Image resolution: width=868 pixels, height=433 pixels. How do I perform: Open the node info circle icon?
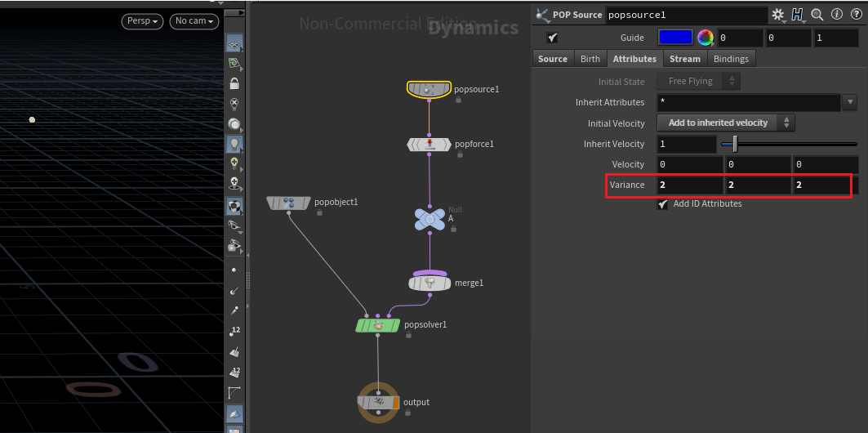click(x=836, y=15)
